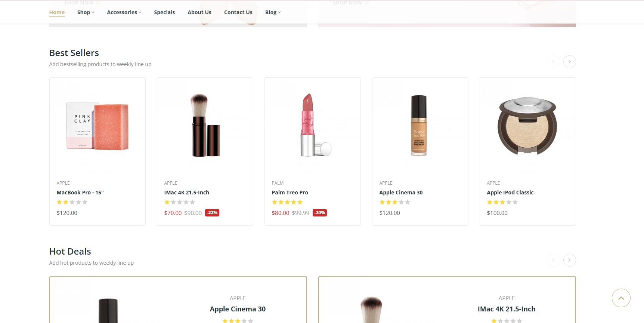644x323 pixels.
Task: Click the star rating under Apple IPod Classic
Action: 502,202
